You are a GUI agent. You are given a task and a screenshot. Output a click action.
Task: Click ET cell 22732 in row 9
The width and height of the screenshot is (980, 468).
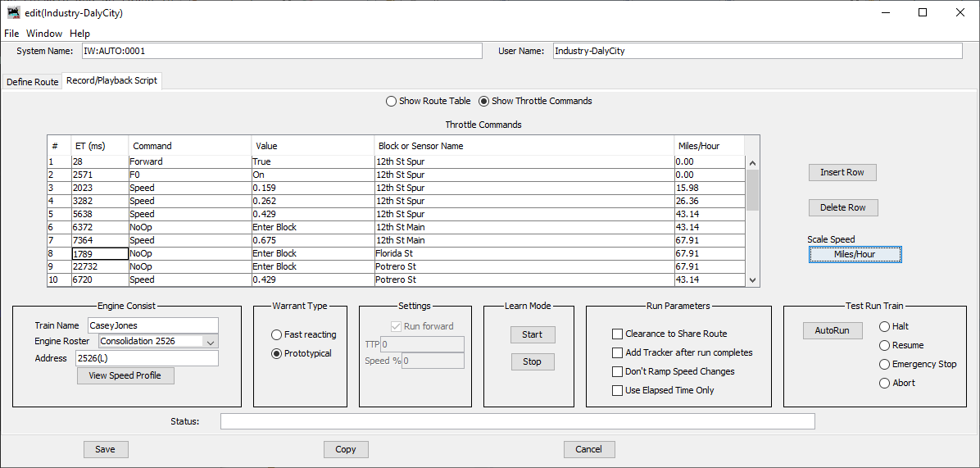[x=99, y=267]
